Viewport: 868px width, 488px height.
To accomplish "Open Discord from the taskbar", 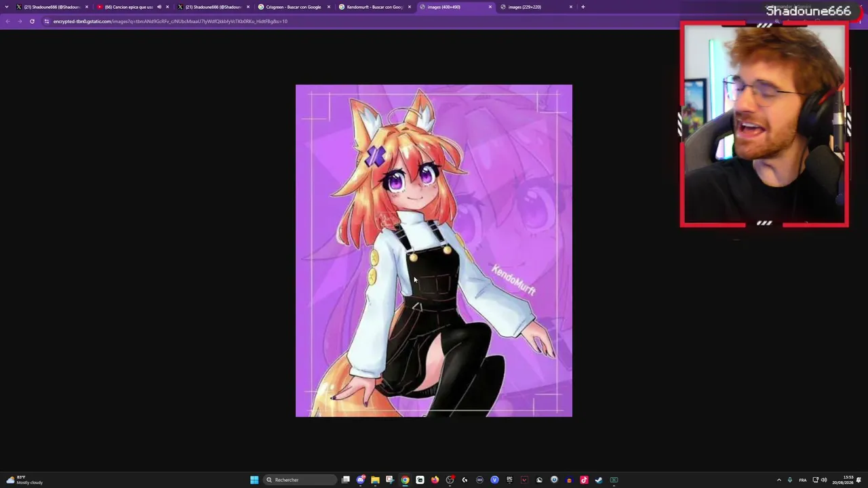I will 361,480.
